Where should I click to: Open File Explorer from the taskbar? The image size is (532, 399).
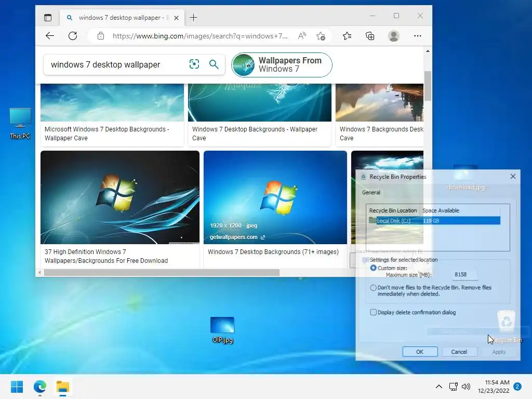(x=63, y=387)
